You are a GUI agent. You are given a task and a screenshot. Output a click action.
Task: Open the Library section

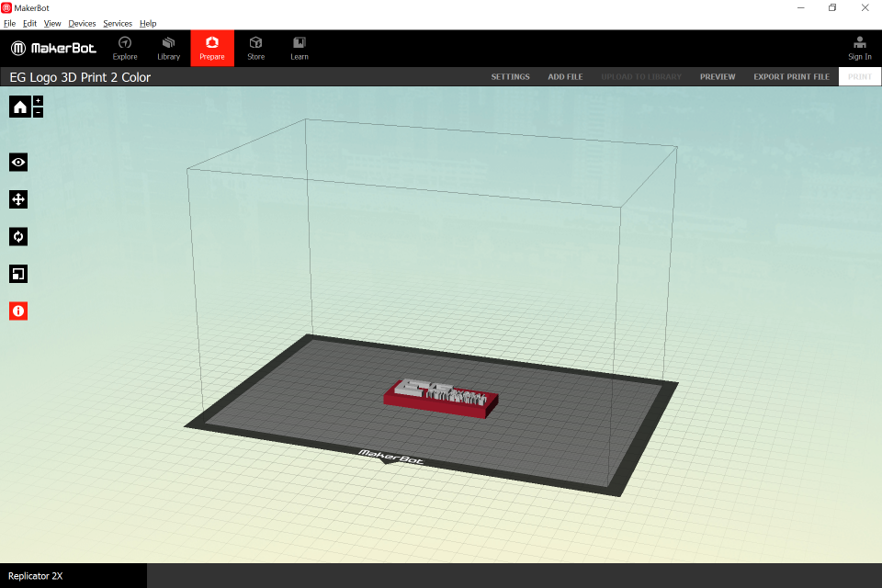pyautogui.click(x=168, y=49)
